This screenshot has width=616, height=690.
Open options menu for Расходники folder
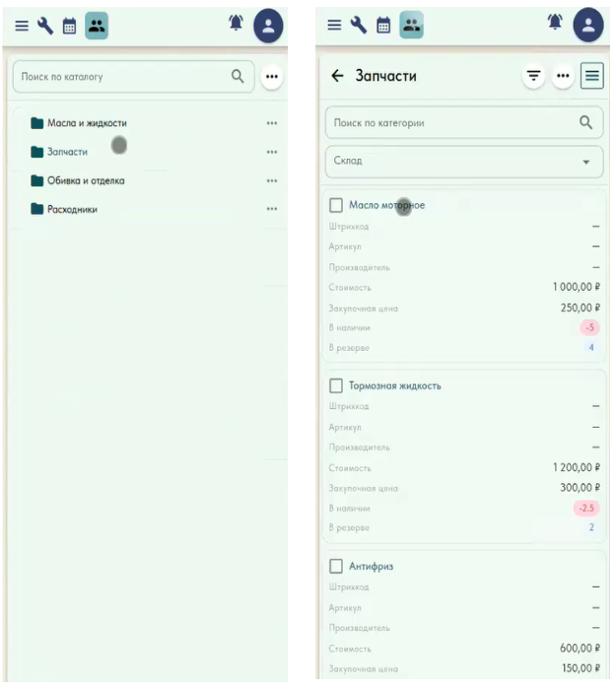[x=272, y=209]
